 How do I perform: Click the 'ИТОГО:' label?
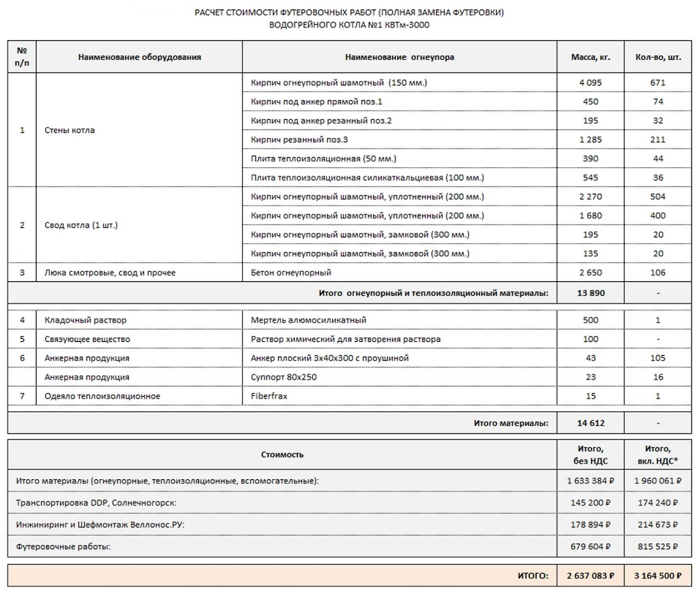tap(533, 576)
